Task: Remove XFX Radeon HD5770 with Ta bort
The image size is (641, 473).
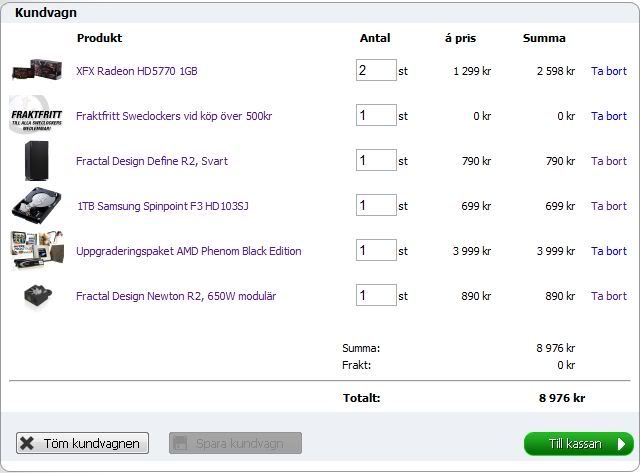Action: tap(609, 71)
